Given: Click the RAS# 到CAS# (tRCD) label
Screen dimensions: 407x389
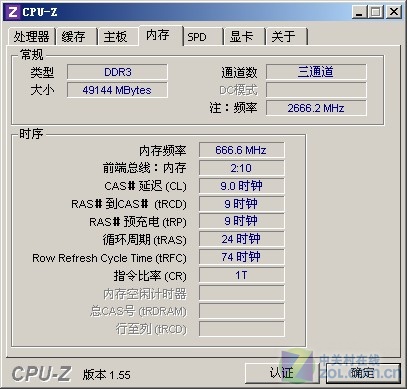Looking at the screenshot, I should [x=129, y=204].
